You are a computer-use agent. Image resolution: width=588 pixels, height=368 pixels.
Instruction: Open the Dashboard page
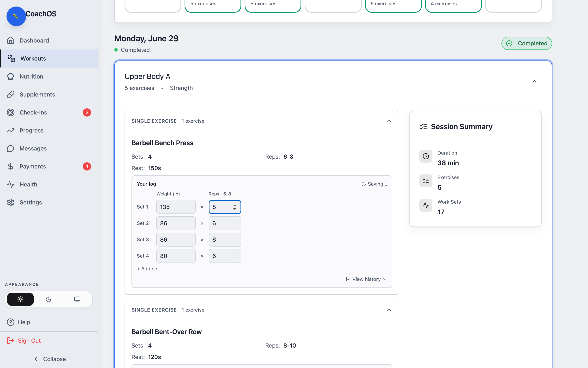coord(49,40)
